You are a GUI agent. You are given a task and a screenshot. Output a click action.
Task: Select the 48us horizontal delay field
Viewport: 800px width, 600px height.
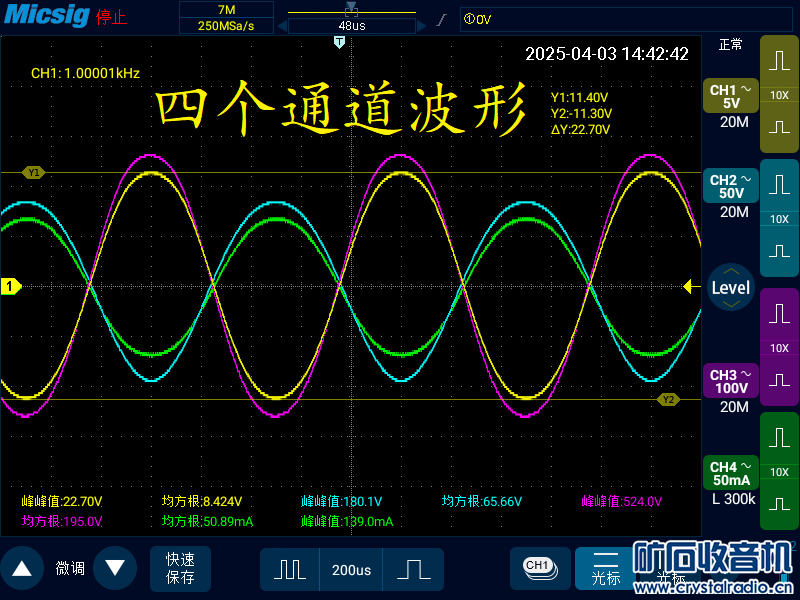click(x=352, y=26)
